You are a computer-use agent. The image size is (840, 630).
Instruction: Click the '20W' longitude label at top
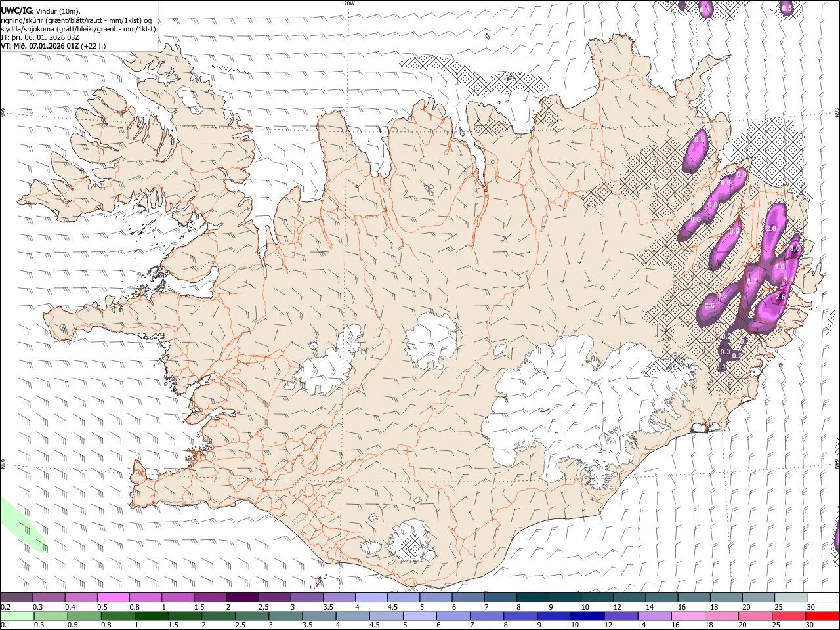pos(349,3)
